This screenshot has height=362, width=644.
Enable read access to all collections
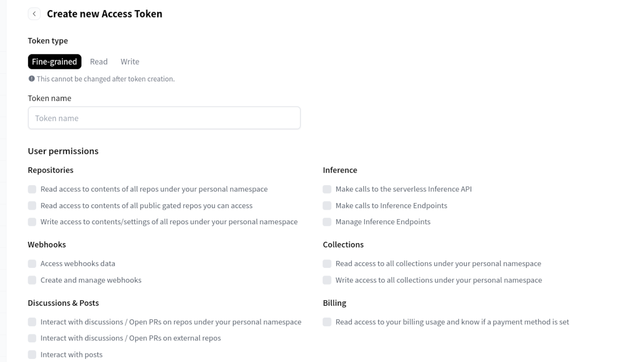coord(327,263)
